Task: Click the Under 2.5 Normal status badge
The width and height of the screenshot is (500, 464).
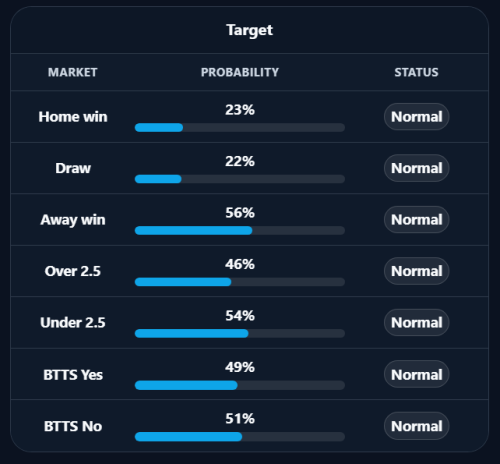Action: click(416, 323)
